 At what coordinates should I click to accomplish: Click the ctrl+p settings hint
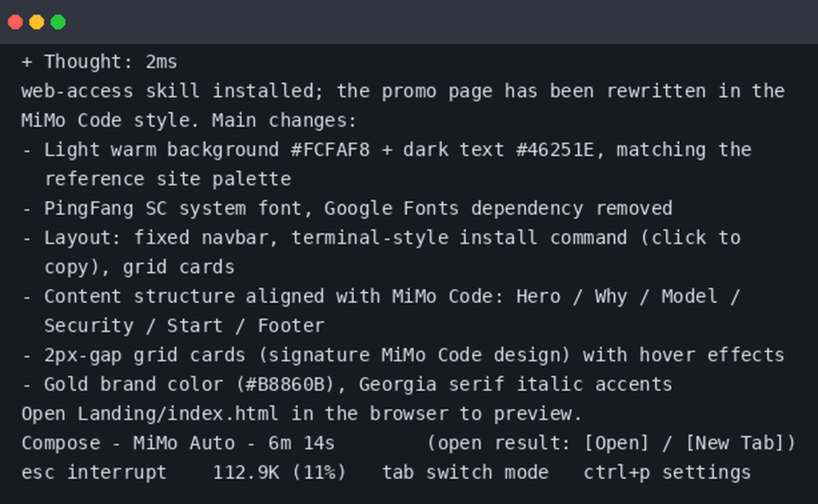click(667, 473)
